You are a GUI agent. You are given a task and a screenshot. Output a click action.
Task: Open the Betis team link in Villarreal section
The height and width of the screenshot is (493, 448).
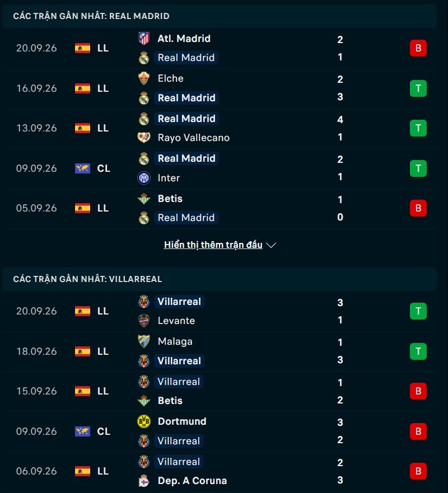coord(170,401)
